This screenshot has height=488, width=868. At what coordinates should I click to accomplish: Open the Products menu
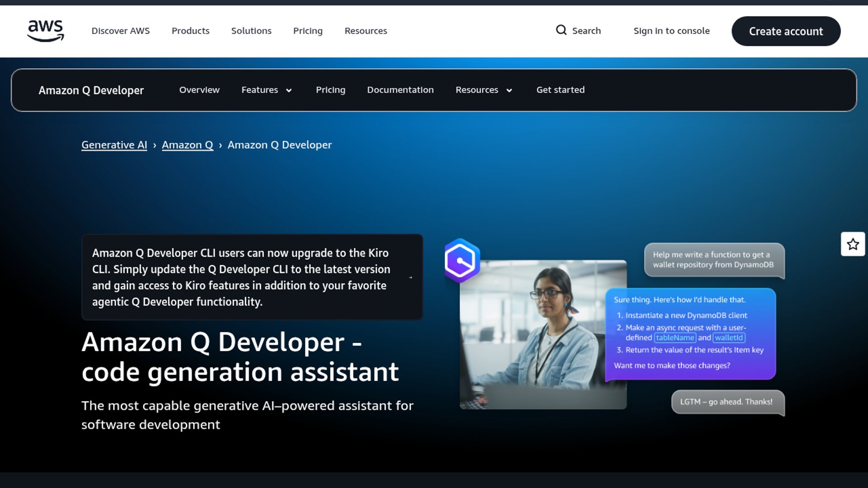(190, 31)
